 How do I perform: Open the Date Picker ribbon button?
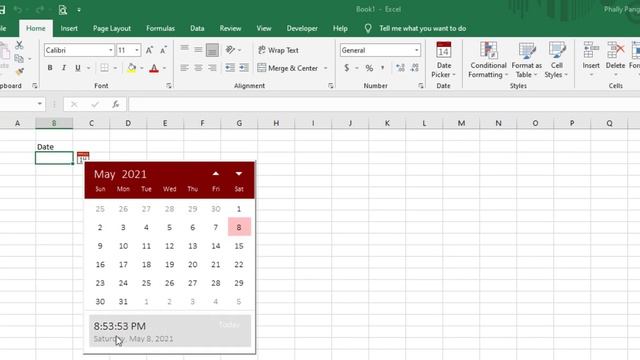(444, 60)
